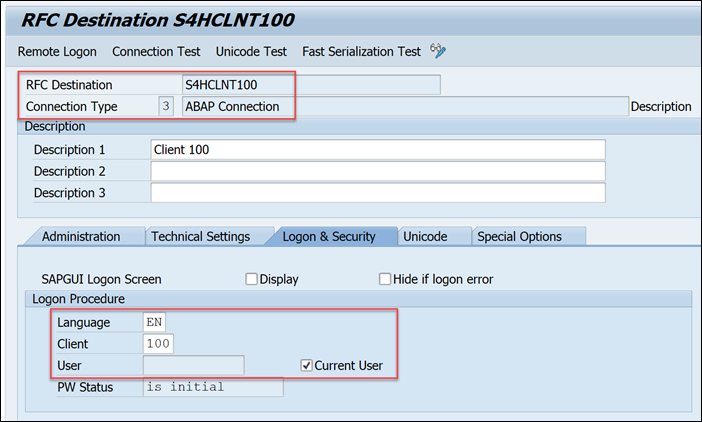Click the PW Status field is initial
Image resolution: width=702 pixels, height=422 pixels.
tap(213, 387)
